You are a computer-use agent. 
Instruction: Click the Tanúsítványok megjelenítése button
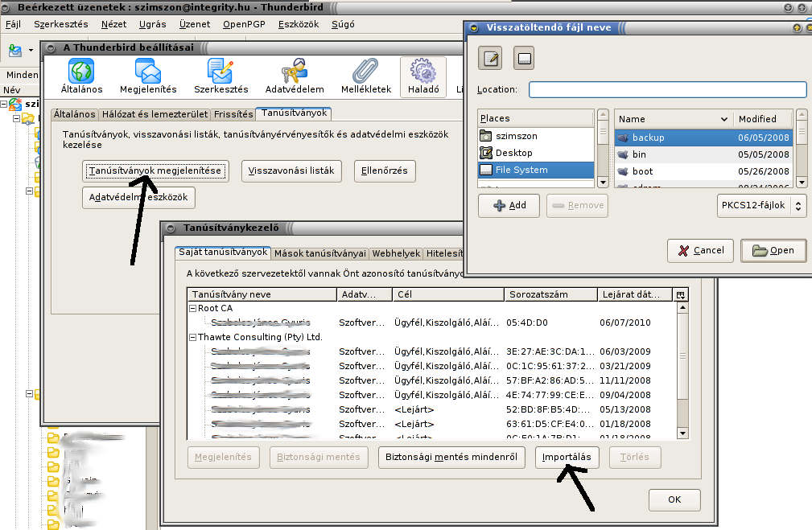[x=155, y=171]
